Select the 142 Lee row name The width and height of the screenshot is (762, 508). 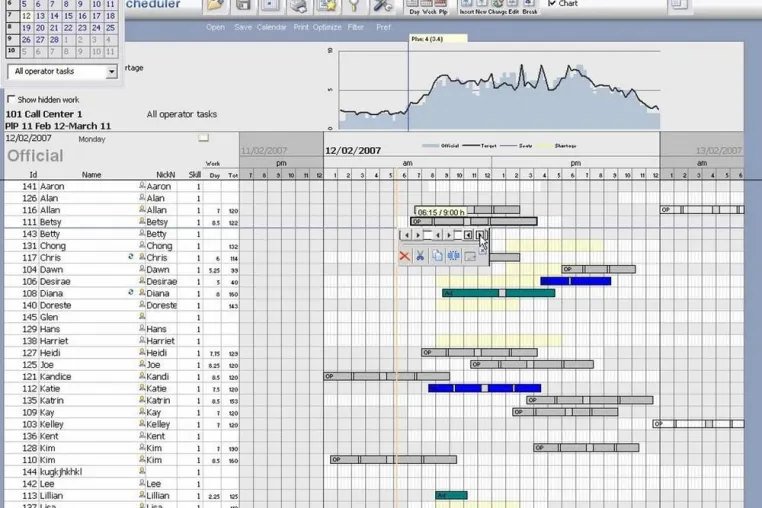[47, 484]
